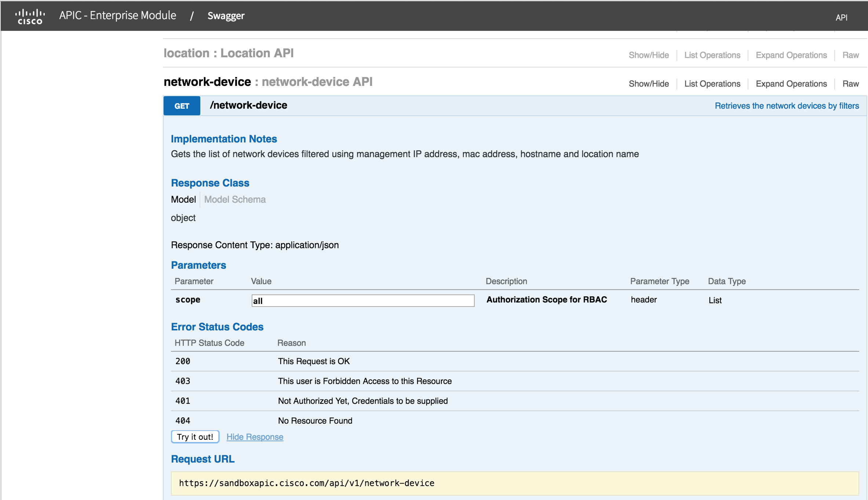
Task: Click Retrieves the network devices by filters
Action: coord(787,106)
